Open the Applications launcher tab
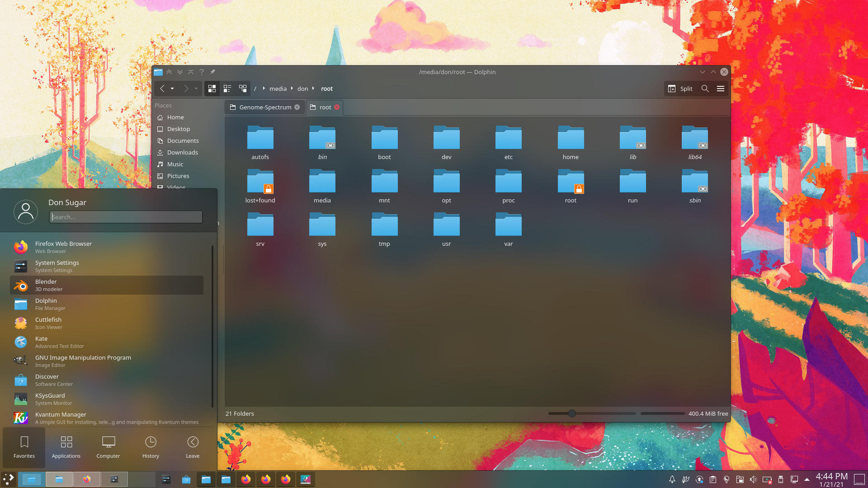 (x=66, y=447)
